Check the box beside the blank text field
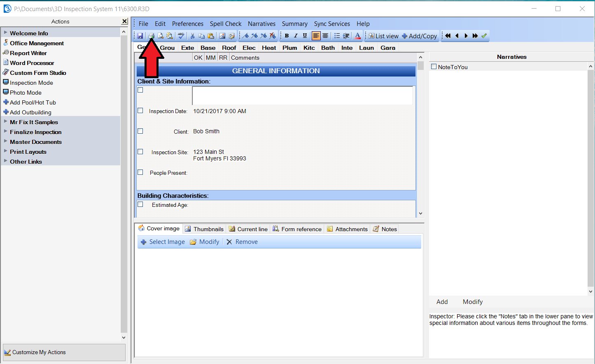Screen dimensions: 595x364 (x=140, y=90)
